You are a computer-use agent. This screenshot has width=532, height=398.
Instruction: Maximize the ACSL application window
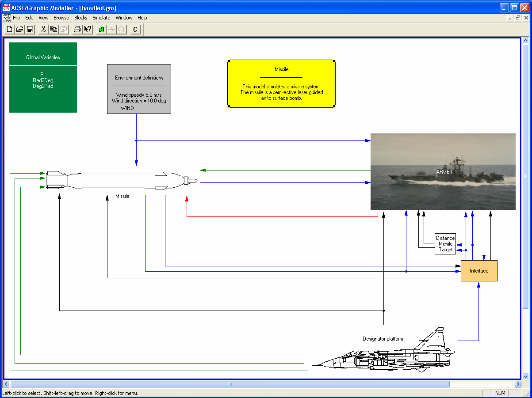click(514, 8)
